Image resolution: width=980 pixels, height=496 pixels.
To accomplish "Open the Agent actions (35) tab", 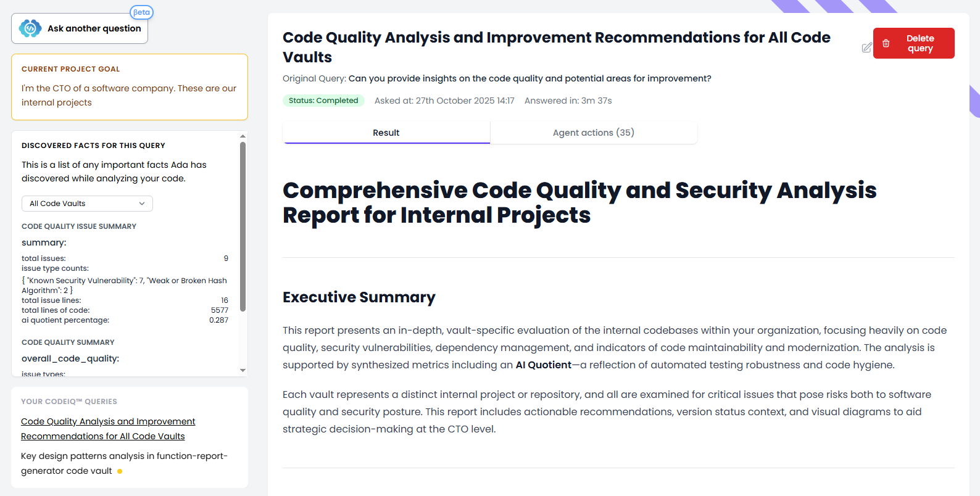I will click(x=593, y=133).
